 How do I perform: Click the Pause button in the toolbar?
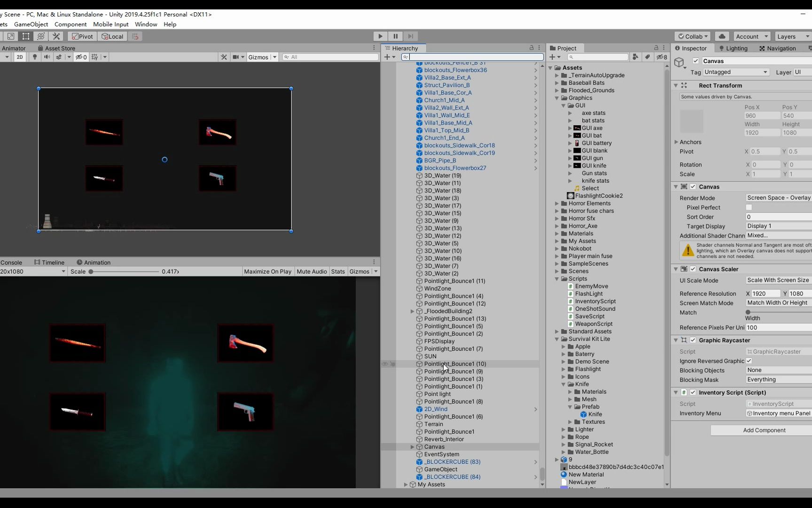pos(395,36)
